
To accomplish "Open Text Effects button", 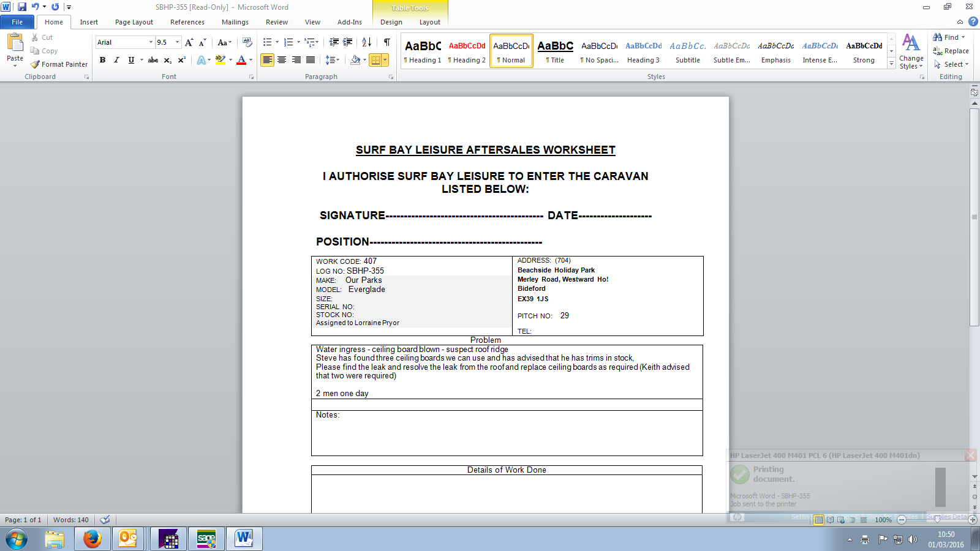I will pyautogui.click(x=203, y=60).
